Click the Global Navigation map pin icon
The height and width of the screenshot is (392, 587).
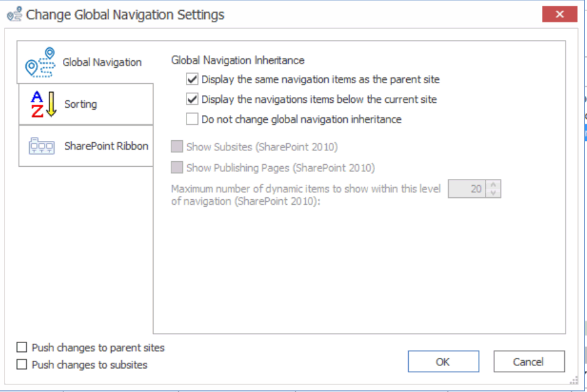click(x=39, y=62)
